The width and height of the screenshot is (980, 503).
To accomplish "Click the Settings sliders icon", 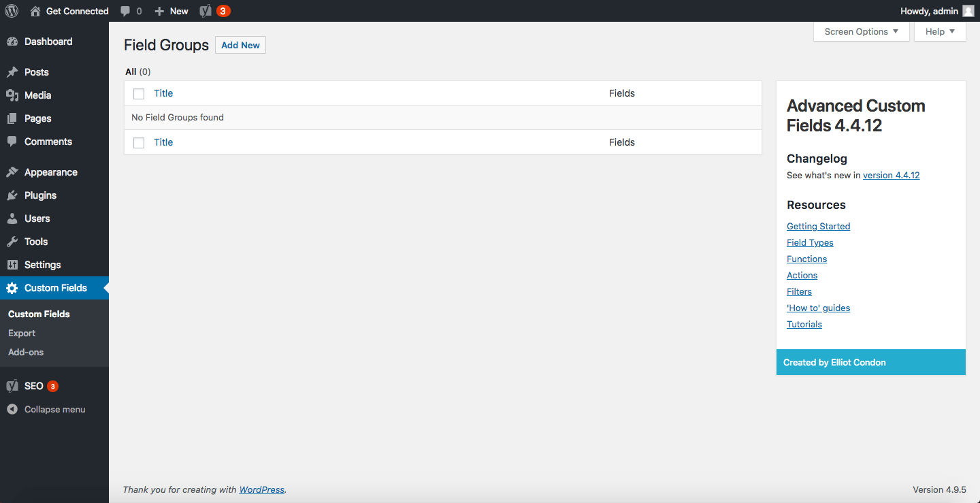I will point(12,265).
